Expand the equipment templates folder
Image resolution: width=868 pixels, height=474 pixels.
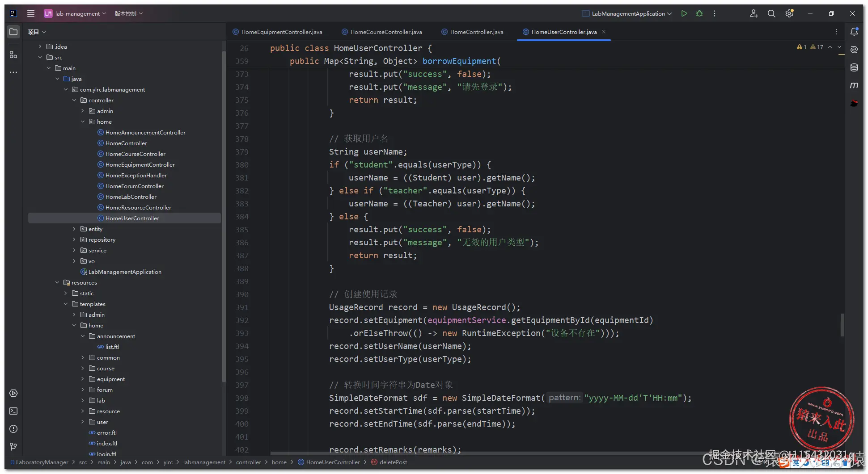(x=83, y=379)
